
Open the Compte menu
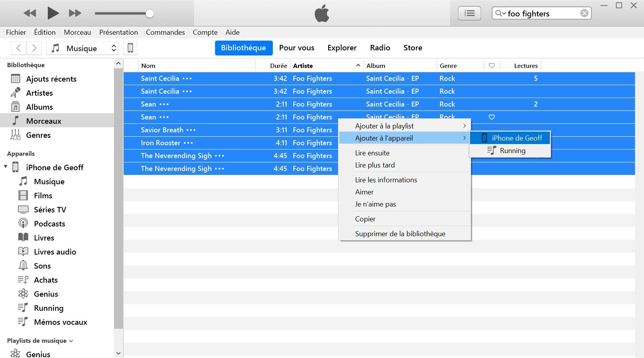pos(205,32)
